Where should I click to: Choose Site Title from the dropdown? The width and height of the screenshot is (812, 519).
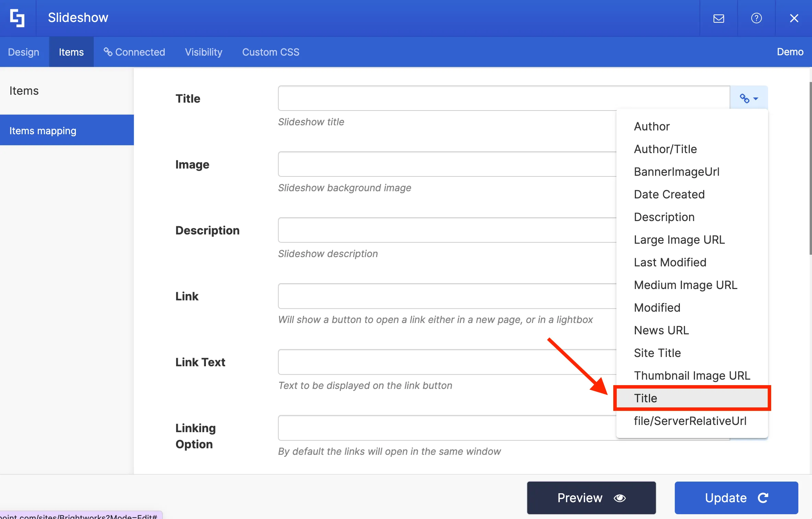tap(692, 353)
